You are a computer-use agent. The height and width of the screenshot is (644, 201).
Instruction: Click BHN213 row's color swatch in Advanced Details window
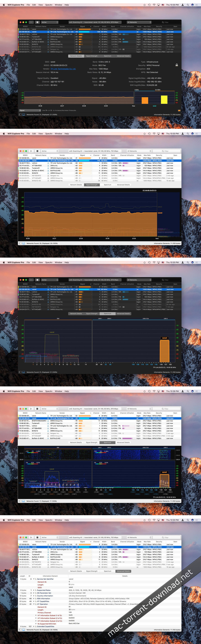19,560
